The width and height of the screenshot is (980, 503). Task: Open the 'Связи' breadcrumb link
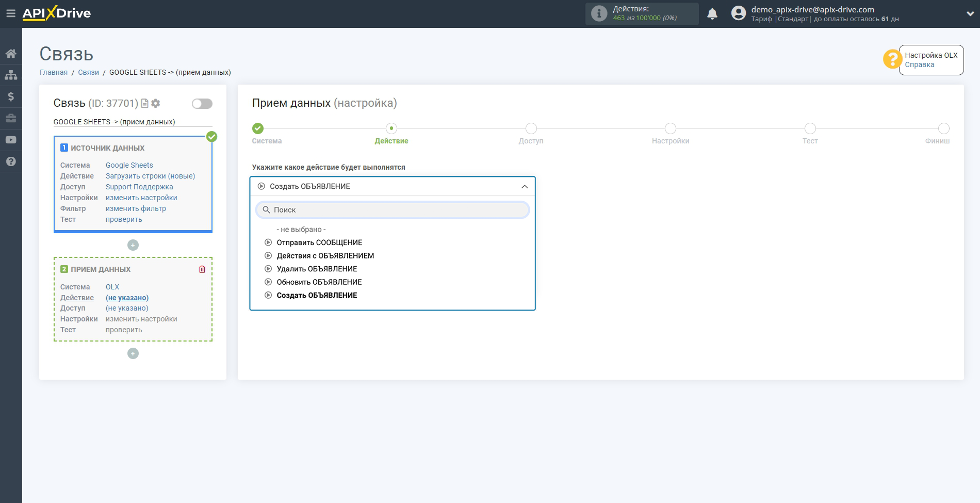point(88,72)
